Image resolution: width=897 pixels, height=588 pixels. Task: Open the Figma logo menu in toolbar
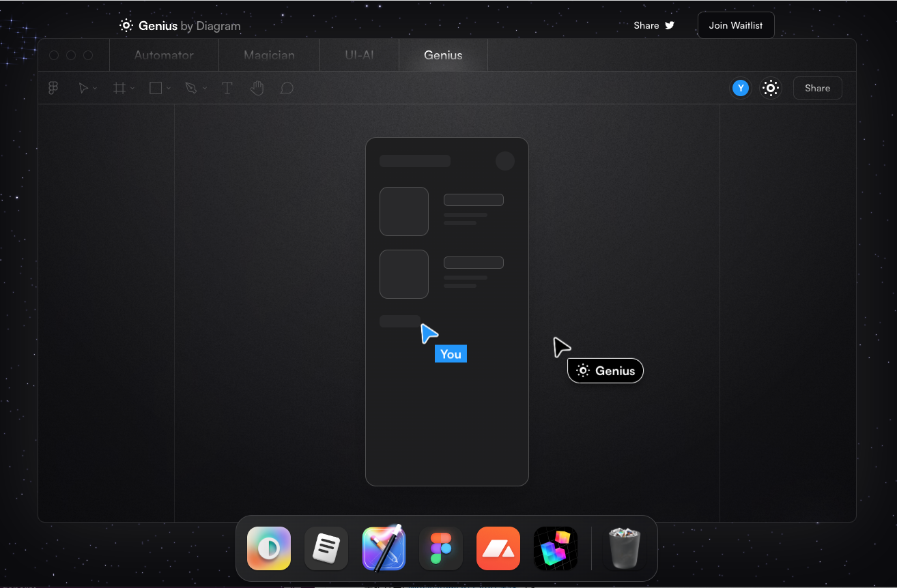[x=53, y=88]
